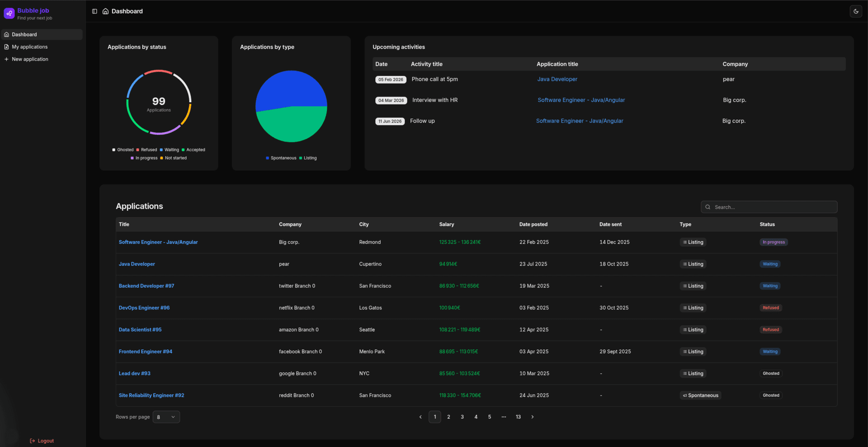Image resolution: width=868 pixels, height=447 pixels.
Task: Click the home icon beside the Dashboard title
Action: (105, 11)
